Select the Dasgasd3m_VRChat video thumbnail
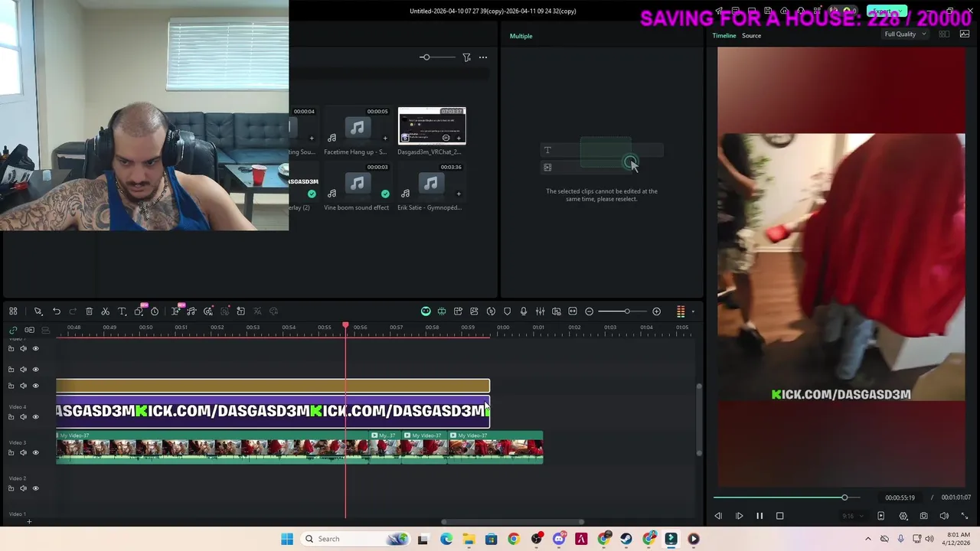Screen dimensions: 980x551 pos(432,126)
